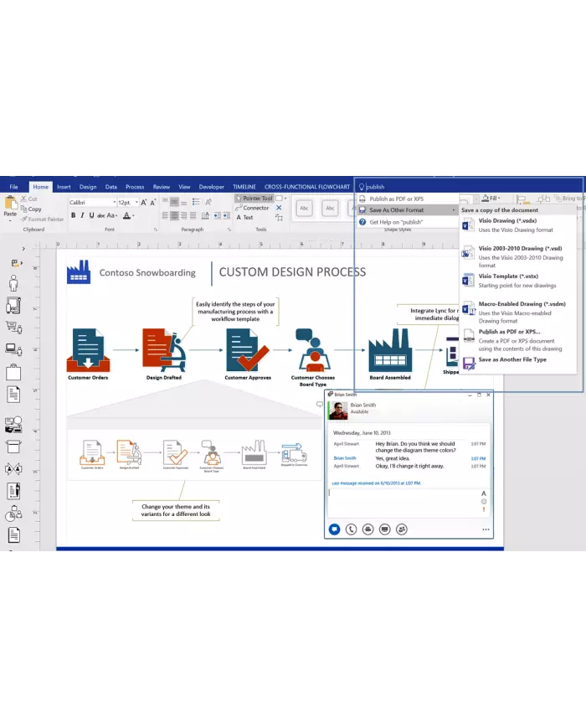Open the 12pt. font size dropdown
The width and height of the screenshot is (586, 728).
pos(136,203)
